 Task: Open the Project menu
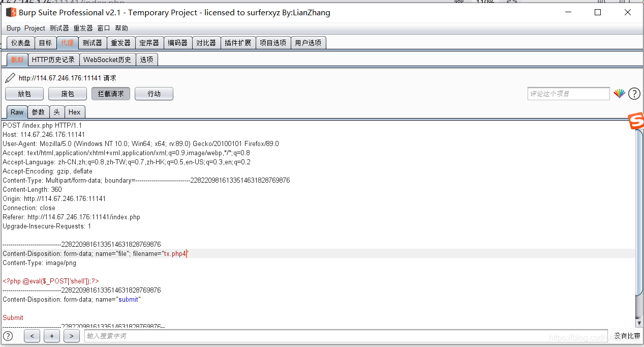point(35,28)
